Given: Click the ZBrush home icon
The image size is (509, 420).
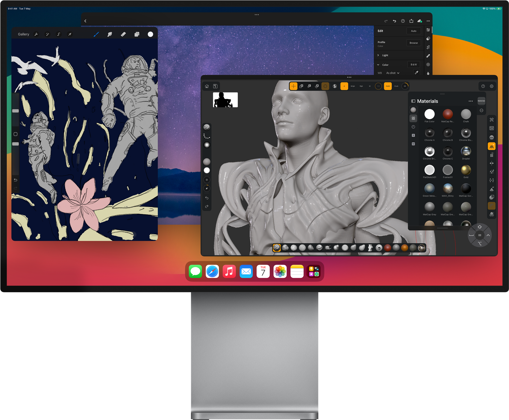Looking at the screenshot, I should point(207,86).
